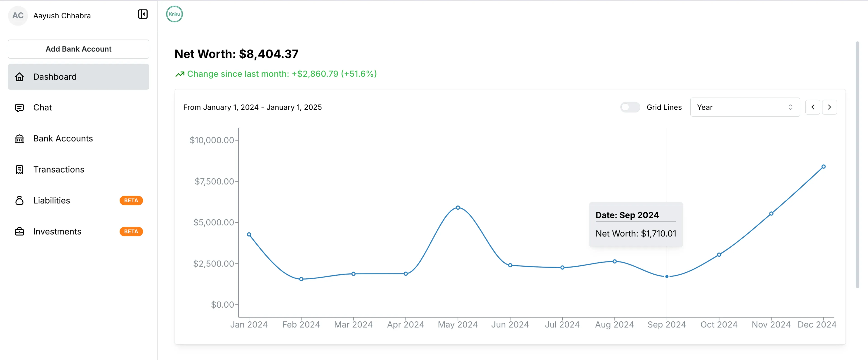Click the 'Net Worth: $1,710.01' tooltip value
Image resolution: width=868 pixels, height=360 pixels.
636,234
